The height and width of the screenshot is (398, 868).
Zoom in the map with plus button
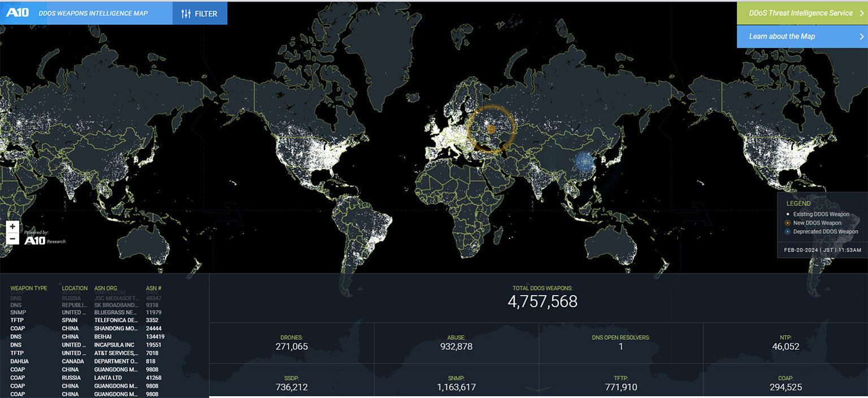12,227
